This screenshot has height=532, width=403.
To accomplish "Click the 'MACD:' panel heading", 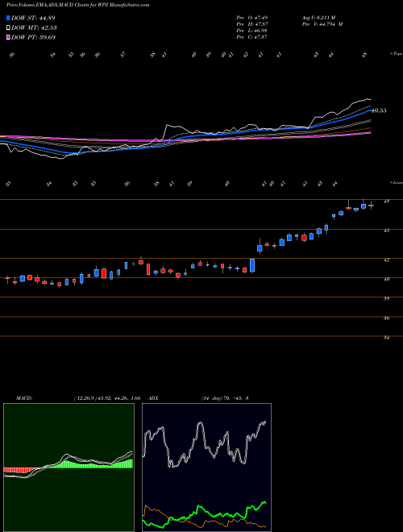I will (23, 398).
